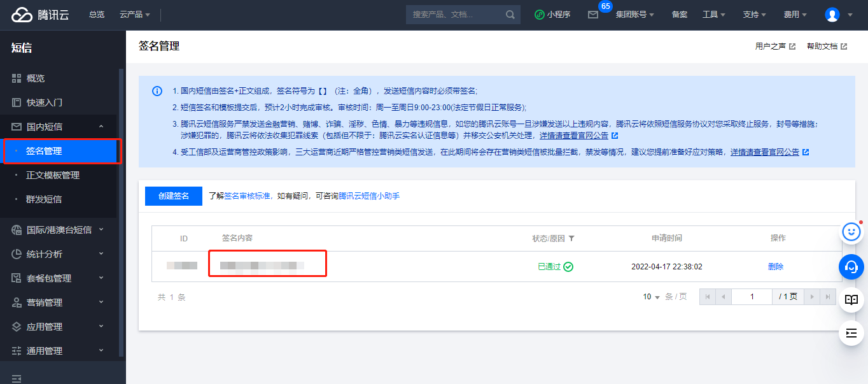The height and width of the screenshot is (384, 868).
Task: Expand 营销管理 sidebar section
Action: pos(58,302)
